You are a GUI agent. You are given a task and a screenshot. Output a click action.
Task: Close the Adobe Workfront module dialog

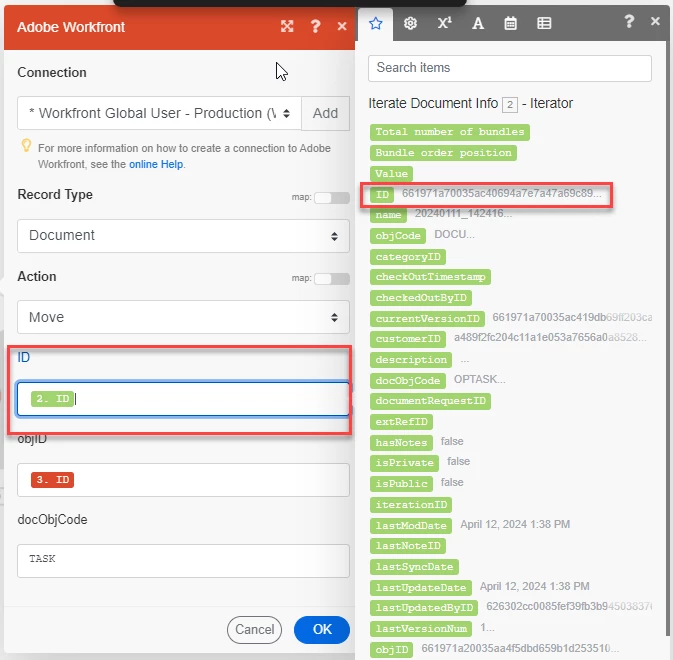click(x=342, y=27)
